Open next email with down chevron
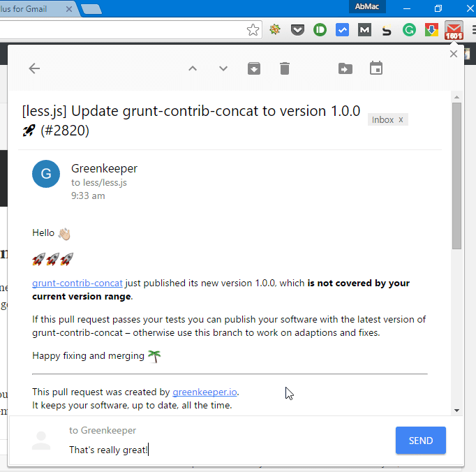Screen dimensions: 476x472 (x=223, y=68)
